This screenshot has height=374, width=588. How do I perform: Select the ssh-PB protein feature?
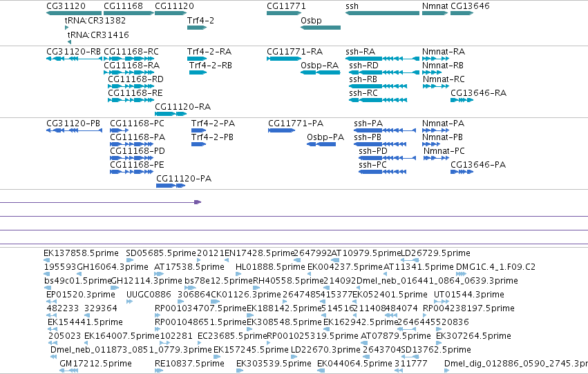tap(380, 144)
